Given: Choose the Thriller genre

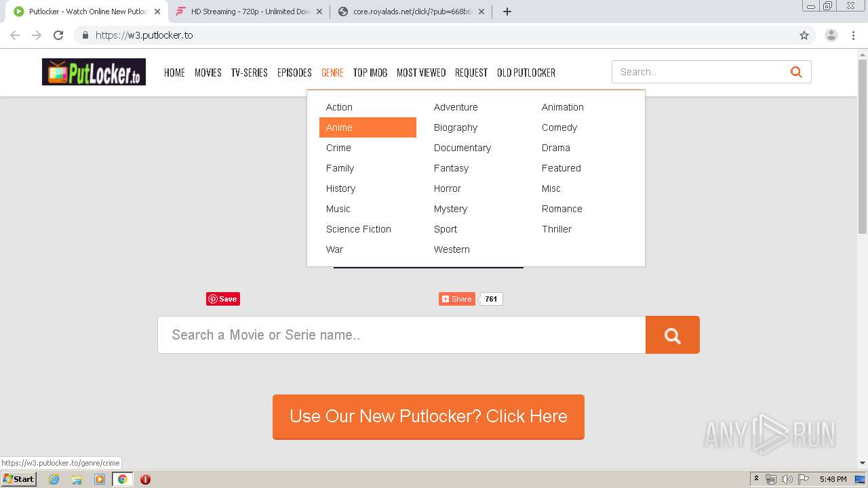Looking at the screenshot, I should (x=557, y=229).
